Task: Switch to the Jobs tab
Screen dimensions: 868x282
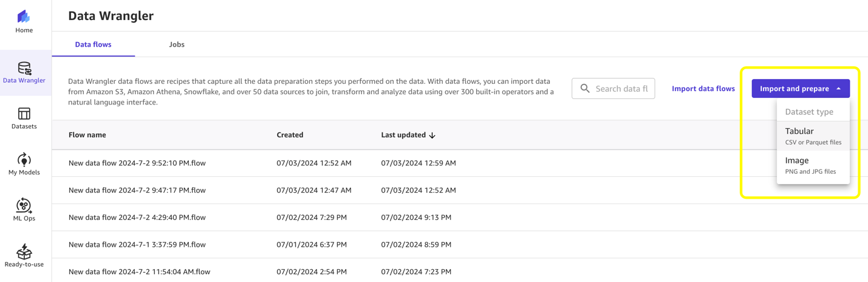Action: [177, 44]
